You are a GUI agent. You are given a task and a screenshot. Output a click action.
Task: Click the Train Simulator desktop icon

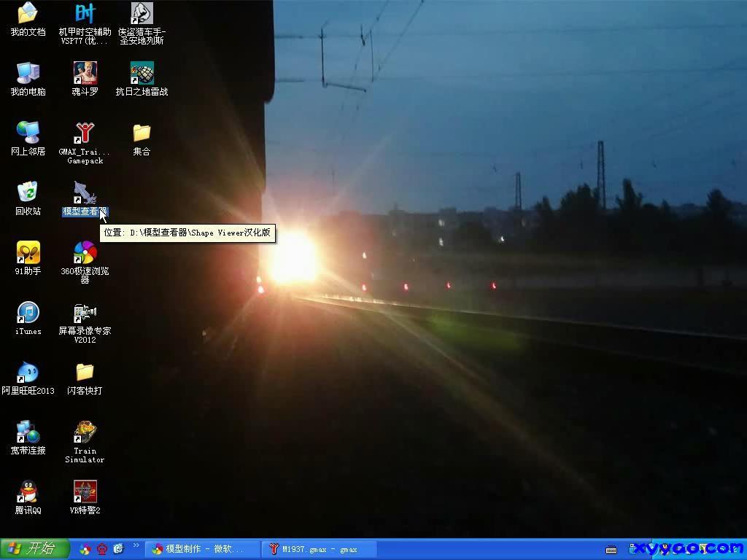(x=85, y=432)
